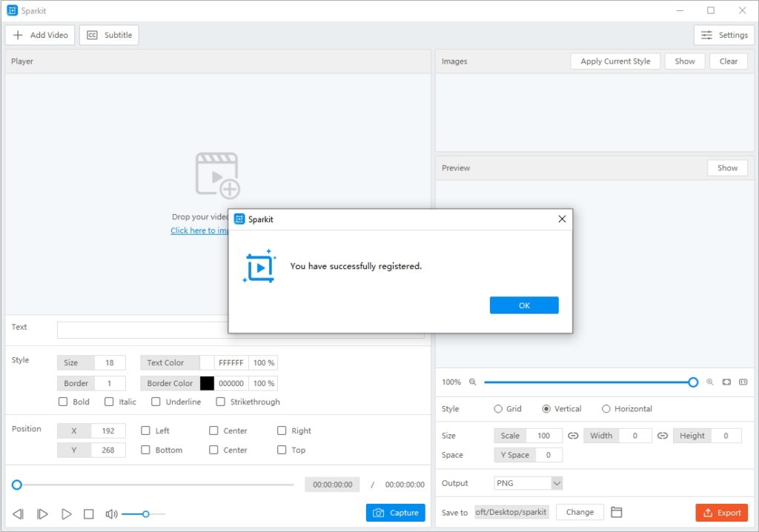Screen dimensions: 759x532
Task: Click Show in the Images panel header
Action: coord(684,61)
